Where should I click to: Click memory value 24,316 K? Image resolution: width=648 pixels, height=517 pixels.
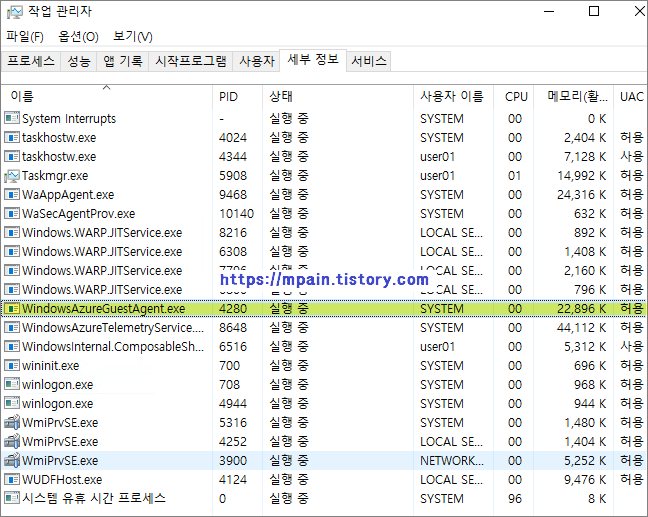point(581,195)
